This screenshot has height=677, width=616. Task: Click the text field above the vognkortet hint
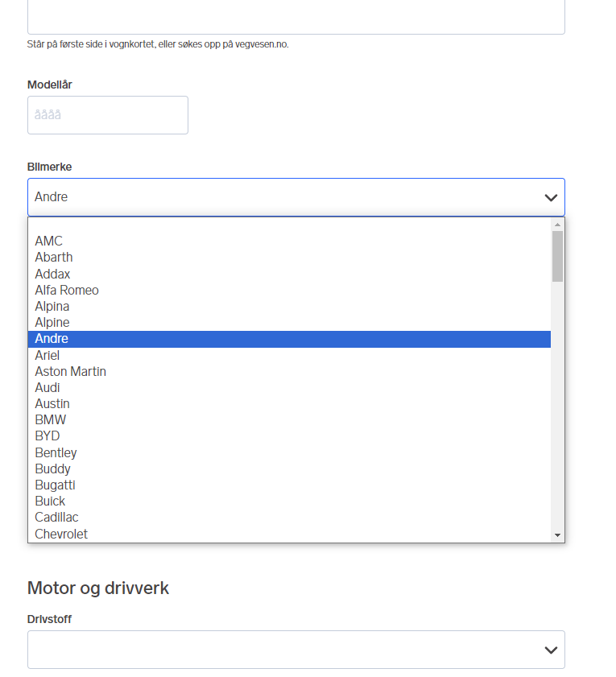(296, 16)
